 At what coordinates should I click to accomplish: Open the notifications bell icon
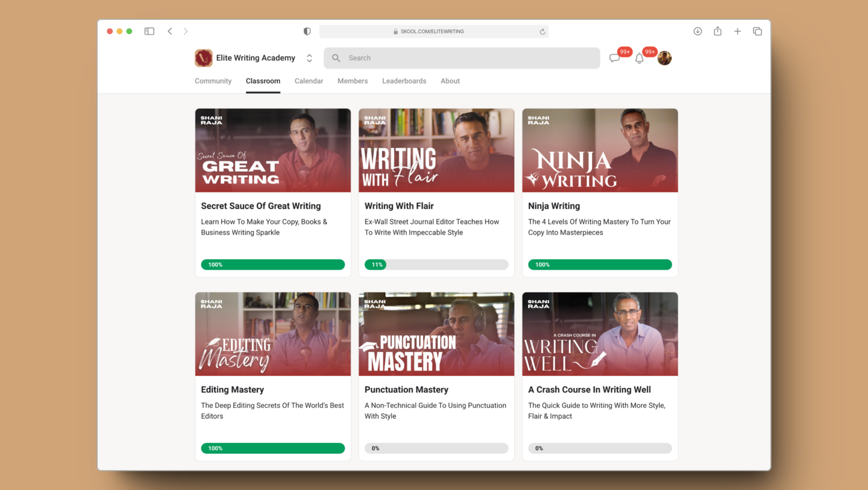point(639,57)
